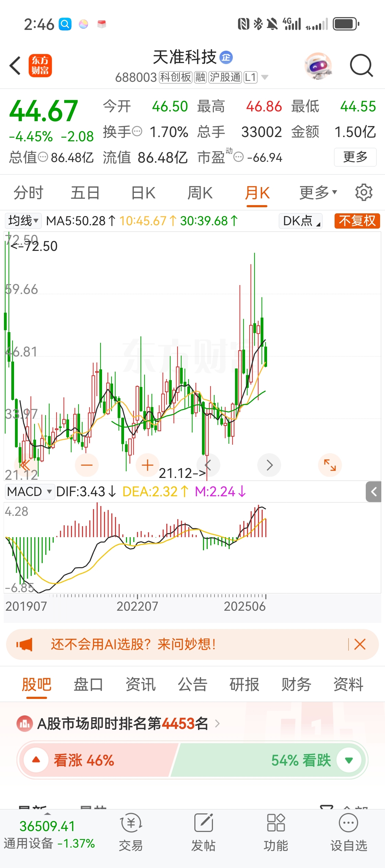
Task: Switch to 周K chart tab
Action: 200,192
